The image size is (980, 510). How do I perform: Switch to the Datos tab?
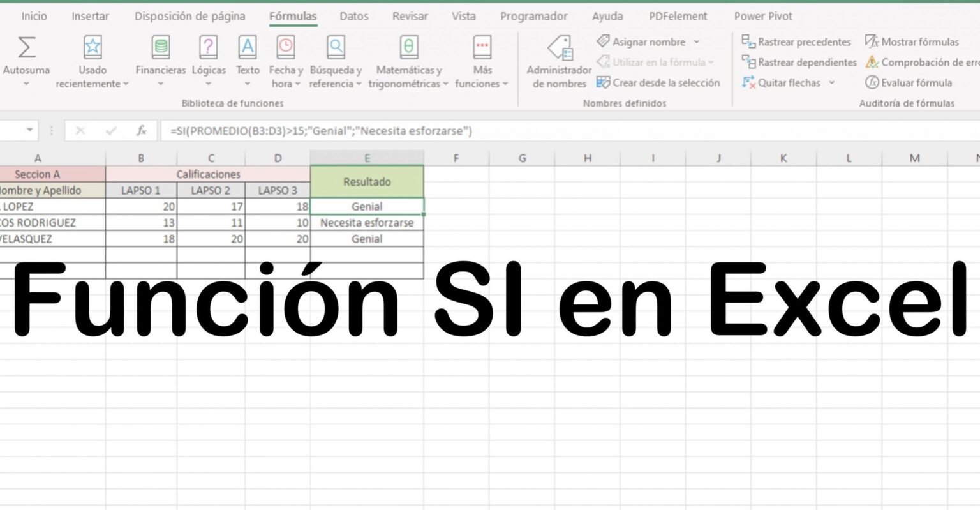pyautogui.click(x=354, y=17)
